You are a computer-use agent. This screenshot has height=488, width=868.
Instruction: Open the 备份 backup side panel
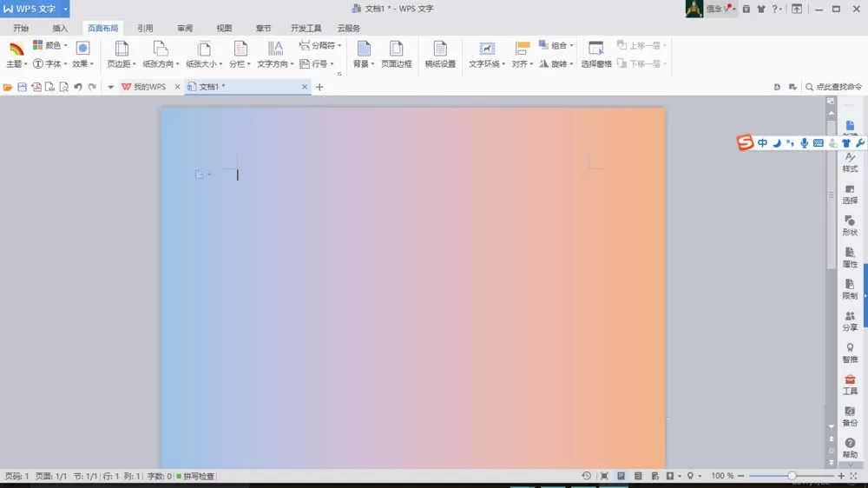(x=850, y=417)
